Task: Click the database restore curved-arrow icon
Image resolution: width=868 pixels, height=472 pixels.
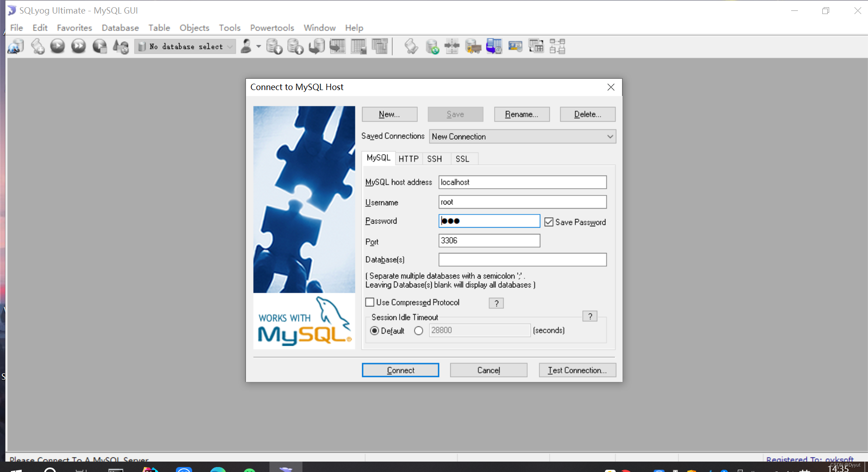Action: (x=316, y=46)
